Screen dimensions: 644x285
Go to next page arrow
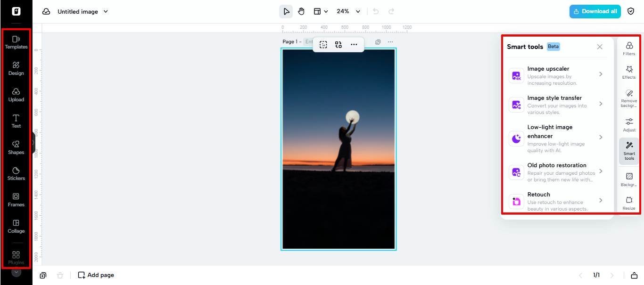(612, 275)
